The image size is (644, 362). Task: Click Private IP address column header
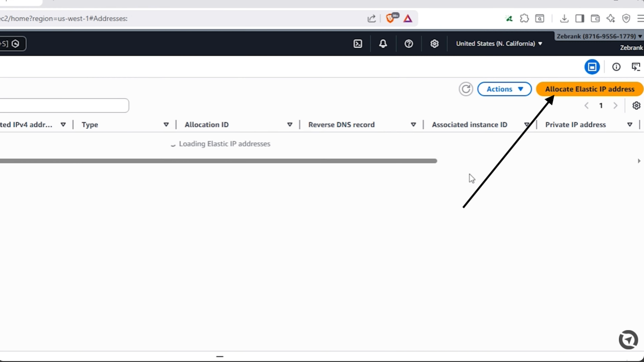575,125
